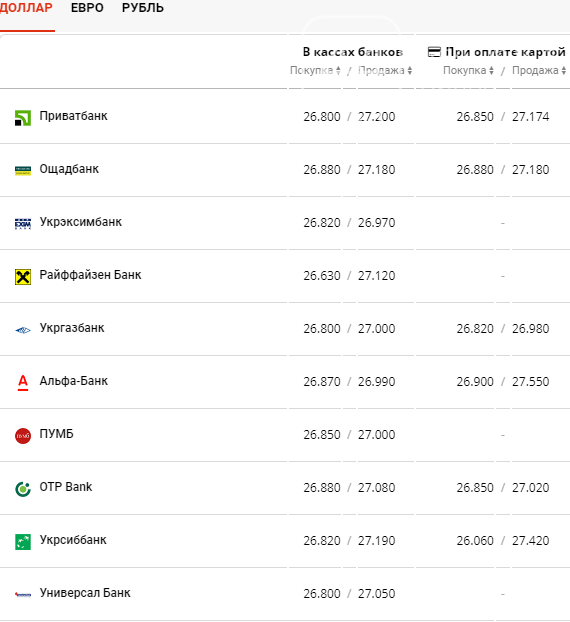Click Альфа-Банк card sale rate 27.550
The width and height of the screenshot is (570, 622).
pyautogui.click(x=530, y=382)
